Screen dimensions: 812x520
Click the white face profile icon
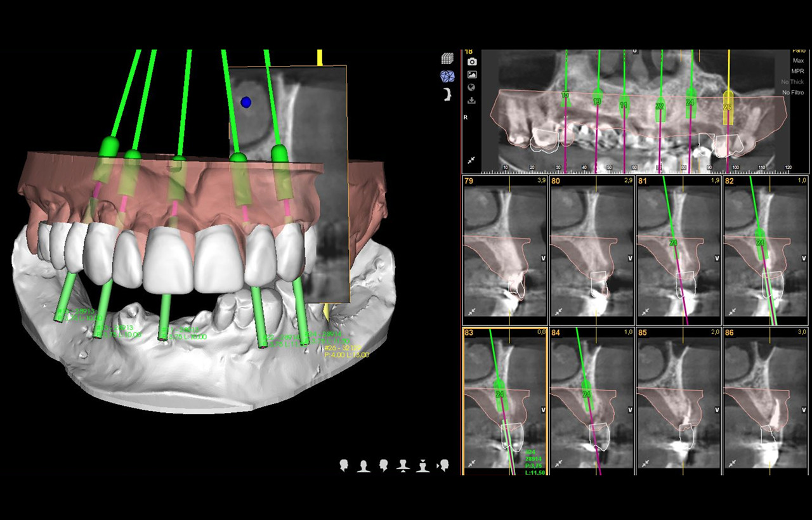tap(448, 94)
